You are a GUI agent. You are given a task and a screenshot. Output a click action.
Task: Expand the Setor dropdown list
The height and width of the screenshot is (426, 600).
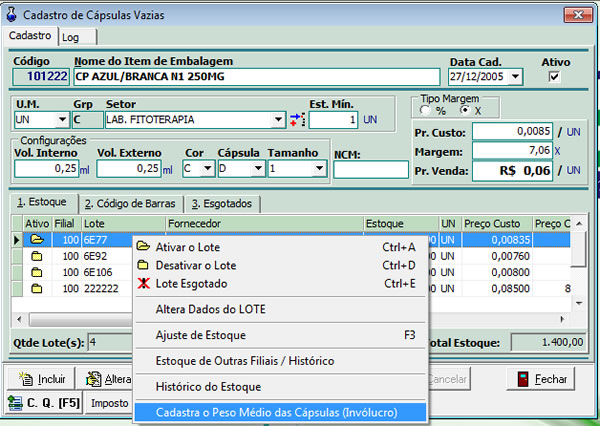[278, 120]
